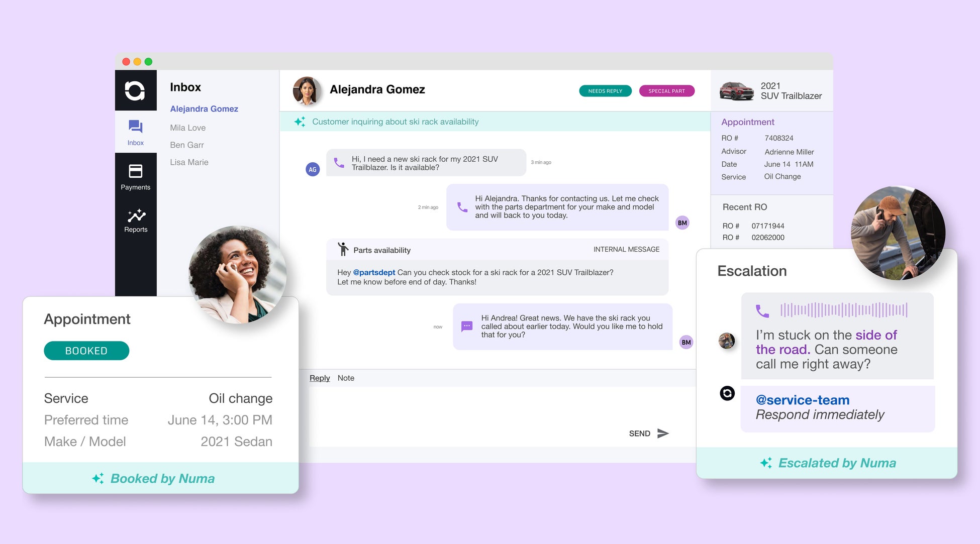
Task: Click the Numa logo in sidebar
Action: [135, 90]
